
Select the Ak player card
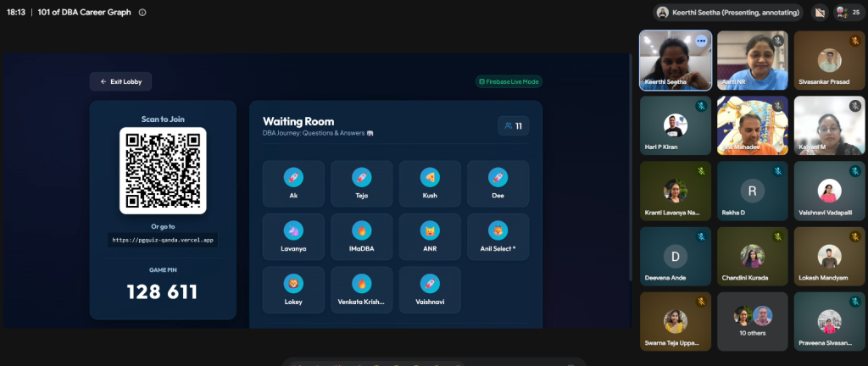click(293, 184)
